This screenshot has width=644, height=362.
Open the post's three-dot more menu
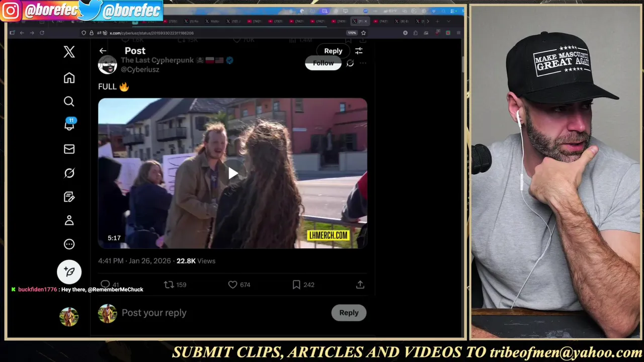pos(363,63)
